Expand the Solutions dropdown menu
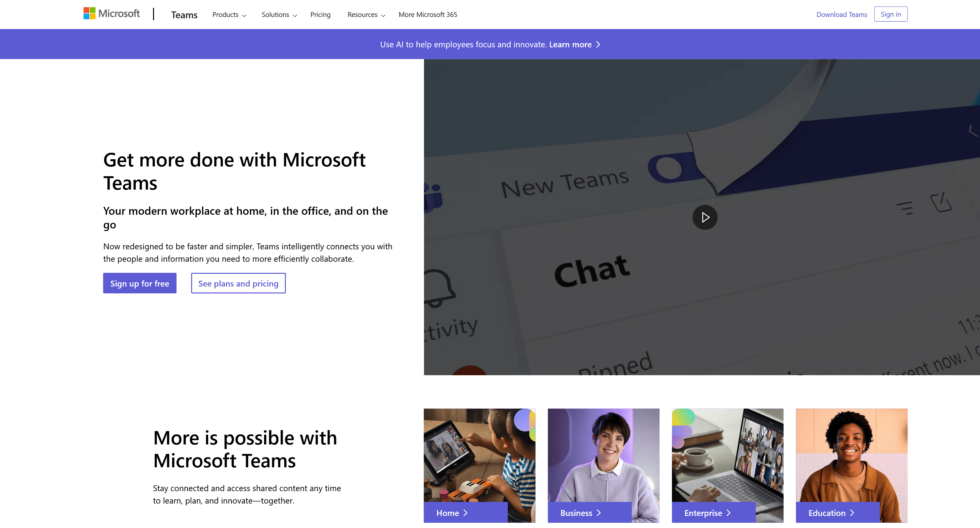This screenshot has height=528, width=980. pyautogui.click(x=279, y=14)
